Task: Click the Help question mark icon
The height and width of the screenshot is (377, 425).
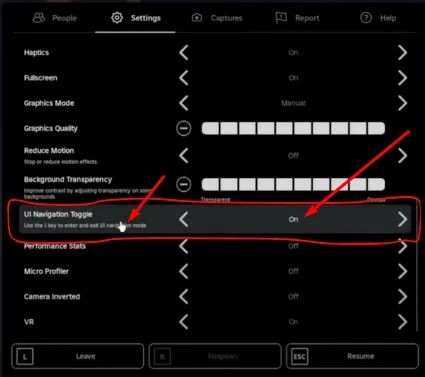Action: click(366, 18)
